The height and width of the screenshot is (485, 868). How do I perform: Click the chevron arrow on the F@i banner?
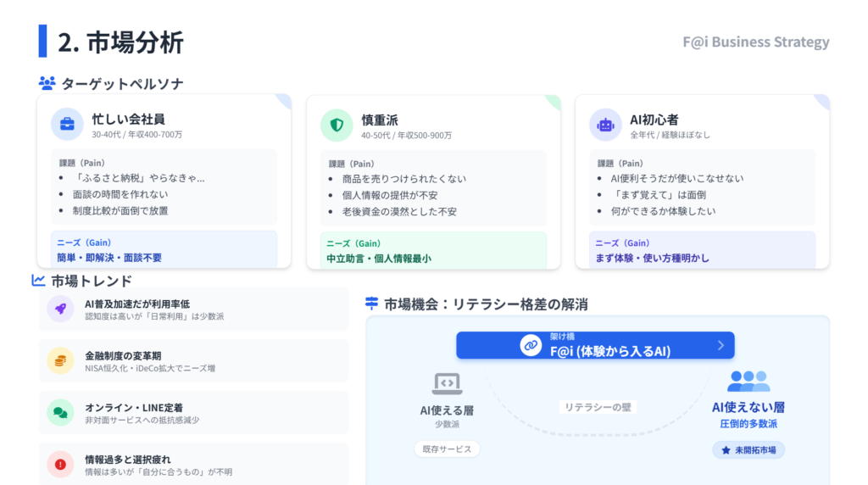721,345
